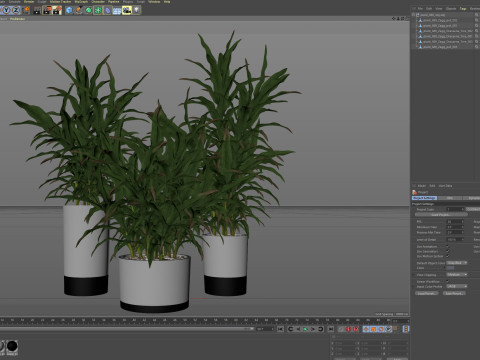Viewport: 480px width, 360px height.
Task: Click the Load Preset button
Action: pos(427,293)
